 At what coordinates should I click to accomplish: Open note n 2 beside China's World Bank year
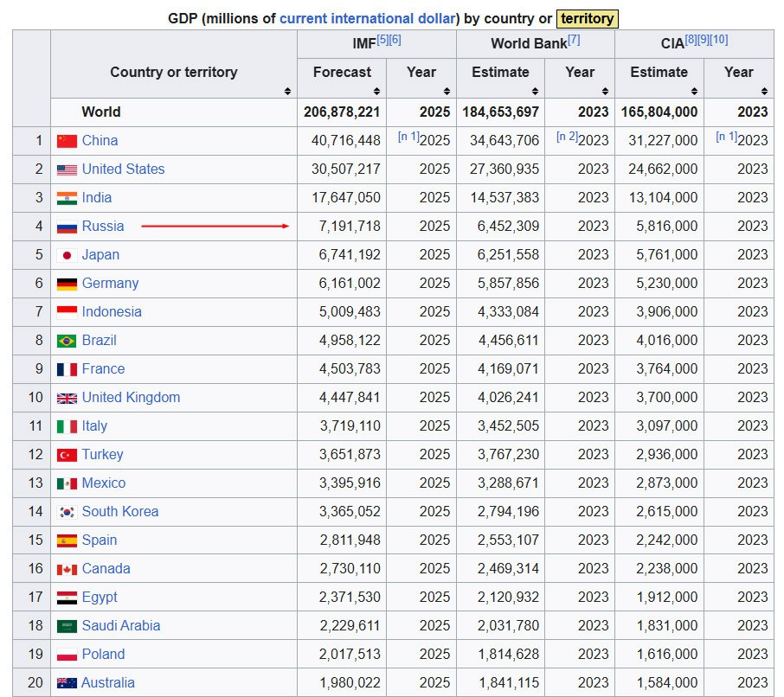pos(567,136)
